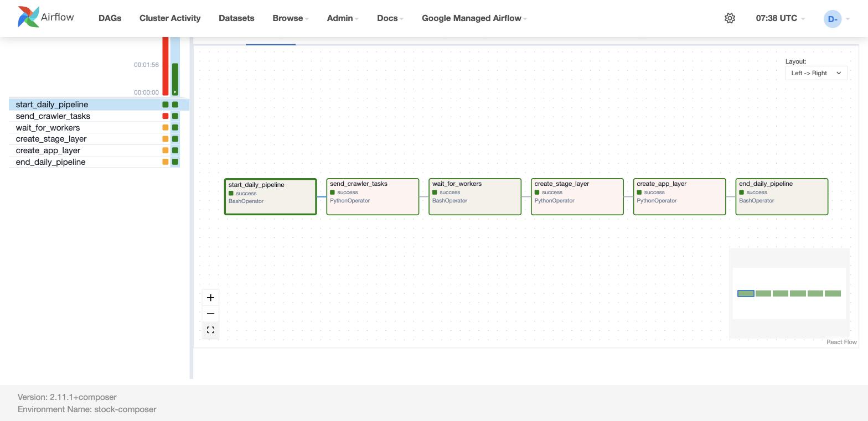Open the Datasets page
The image size is (868, 421).
click(236, 18)
